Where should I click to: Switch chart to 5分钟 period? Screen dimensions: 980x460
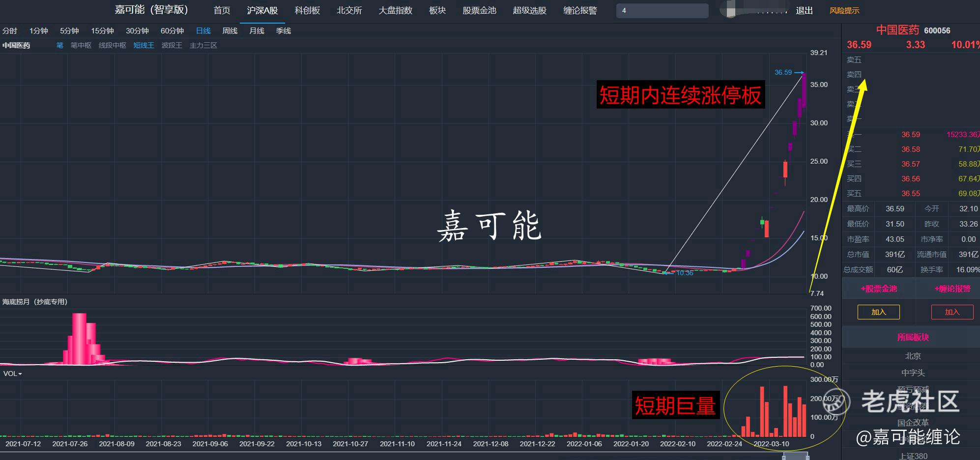tap(69, 31)
